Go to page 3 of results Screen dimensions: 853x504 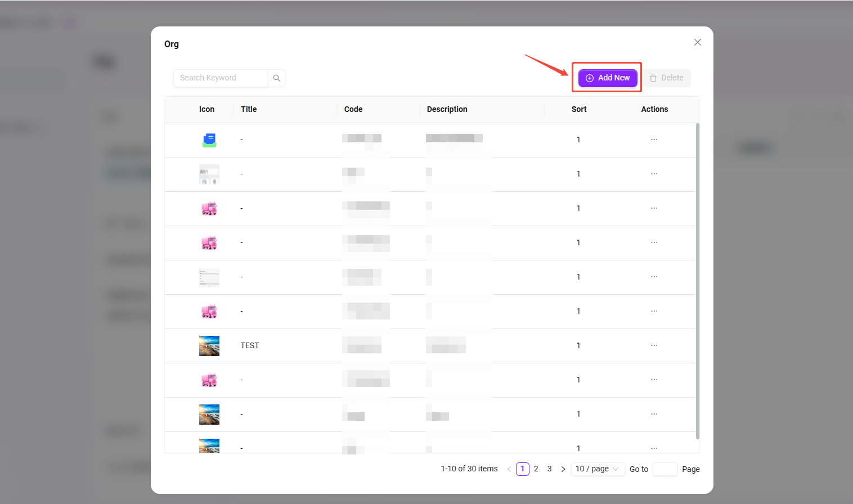pos(550,469)
